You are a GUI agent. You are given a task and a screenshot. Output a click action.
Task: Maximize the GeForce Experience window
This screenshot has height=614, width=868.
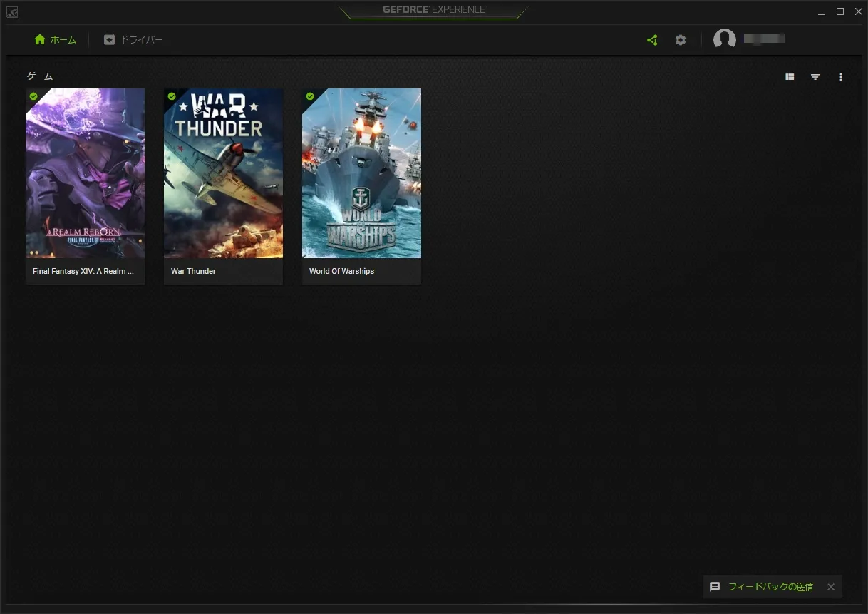(839, 11)
